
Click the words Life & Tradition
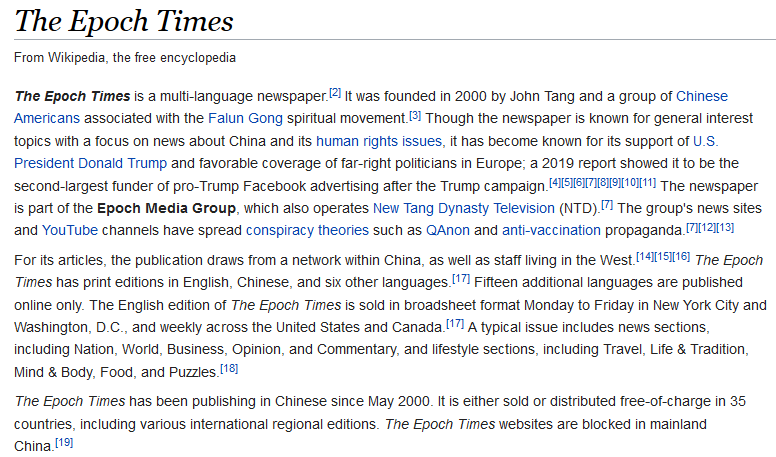point(699,349)
